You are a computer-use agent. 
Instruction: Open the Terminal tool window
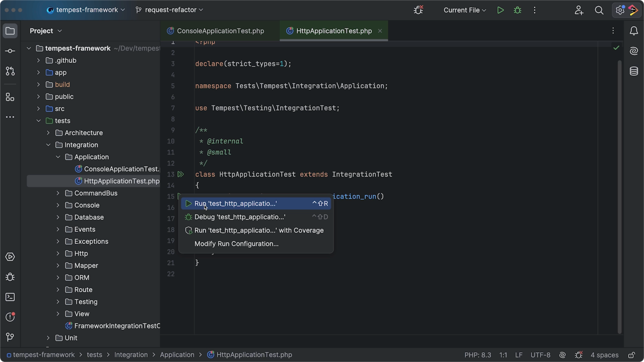[10, 297]
